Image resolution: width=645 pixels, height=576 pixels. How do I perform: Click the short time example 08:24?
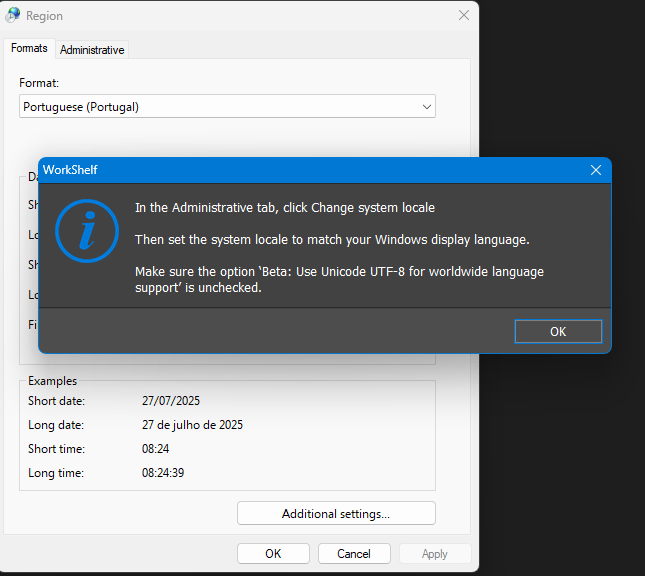155,449
